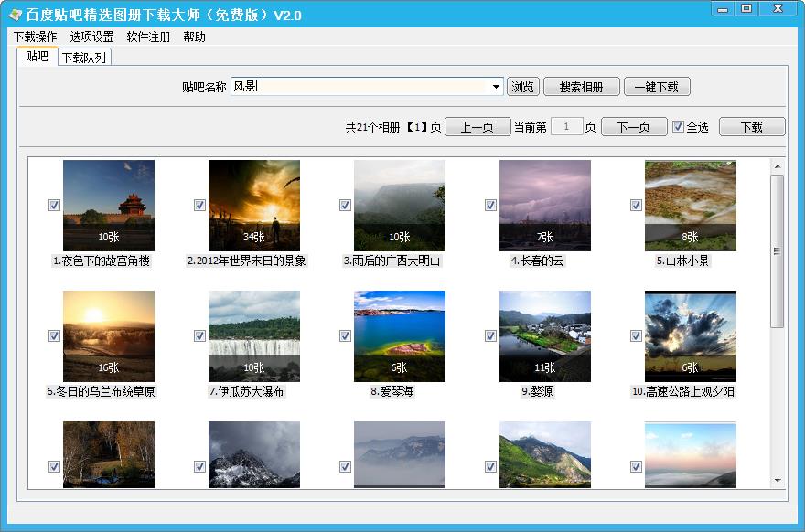Select the 爱琴海 album thumbnail
The width and height of the screenshot is (805, 532).
[x=400, y=335]
